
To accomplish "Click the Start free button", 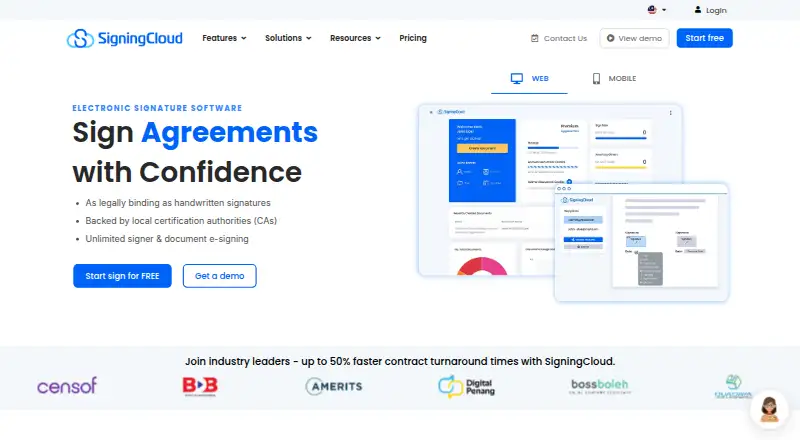I will [704, 38].
